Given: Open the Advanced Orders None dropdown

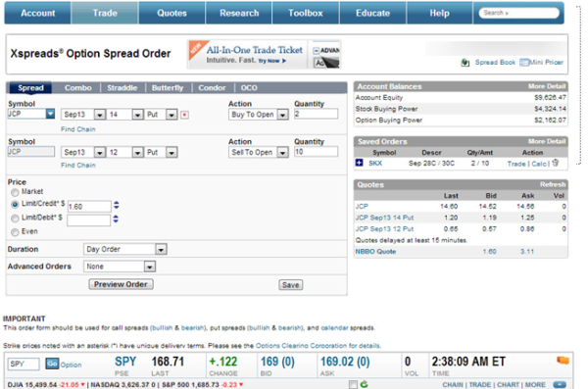Looking at the screenshot, I should tap(150, 267).
